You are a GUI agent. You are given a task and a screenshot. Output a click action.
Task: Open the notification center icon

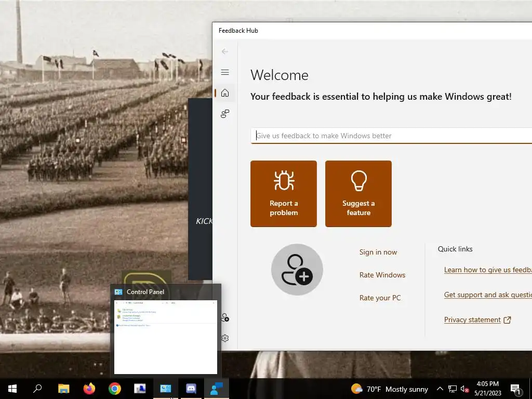(516, 389)
